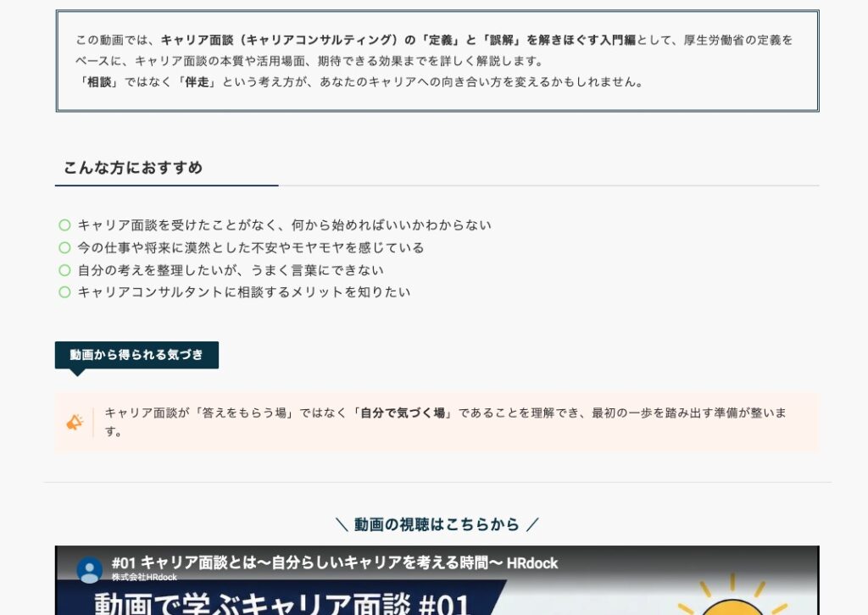Play video via 動画で学ぶキャリア面談 #01 thumbnail

click(x=281, y=601)
